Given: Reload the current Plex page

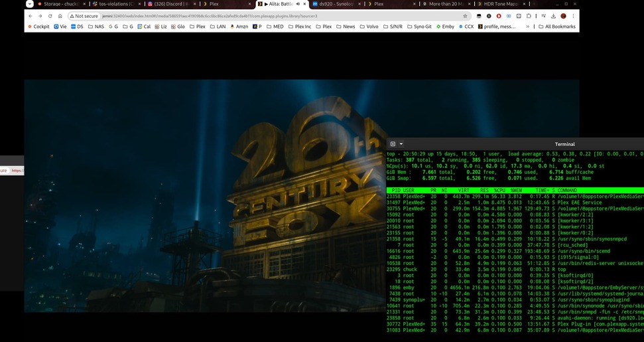Looking at the screenshot, I should [x=50, y=16].
